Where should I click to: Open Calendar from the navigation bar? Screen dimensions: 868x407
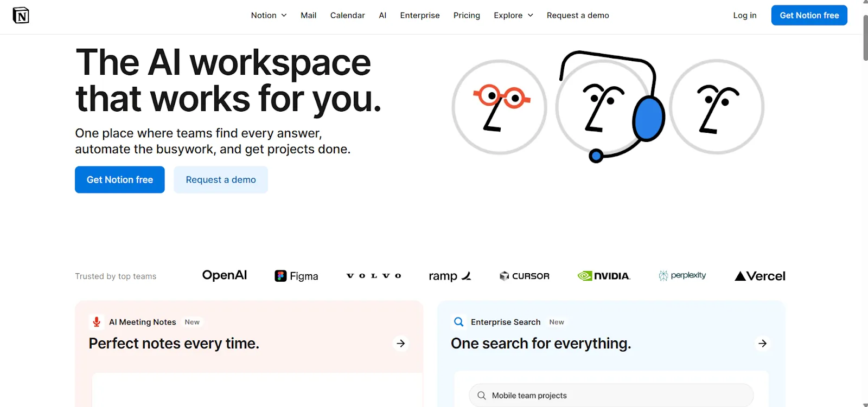click(348, 15)
